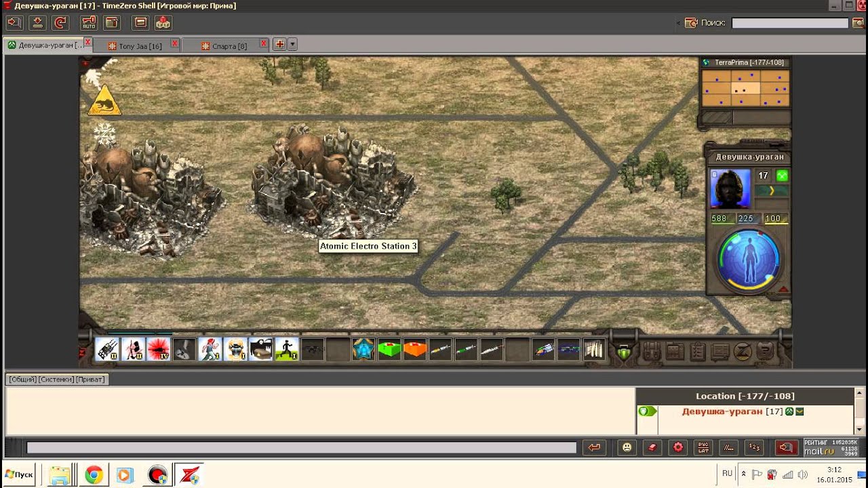Show hidden tray icons with the chevron
The width and height of the screenshot is (868, 488).
coord(744,474)
